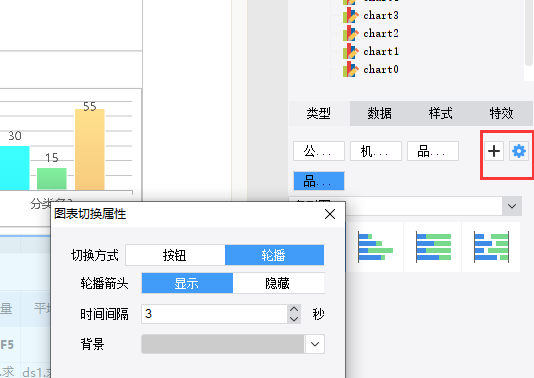Select the chart3 icon in tree

click(x=351, y=15)
